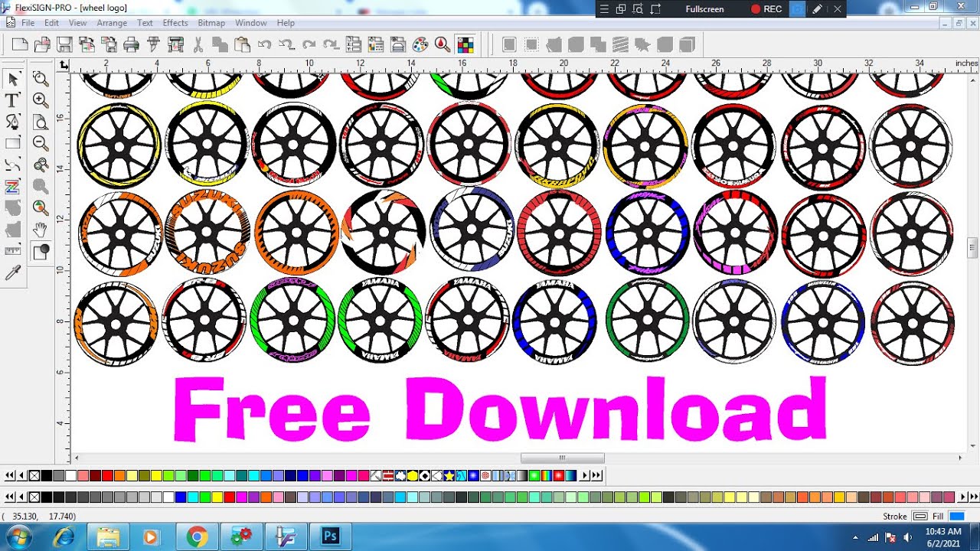This screenshot has width=980, height=551.
Task: Pick the black swatch in upper palette
Action: [47, 475]
